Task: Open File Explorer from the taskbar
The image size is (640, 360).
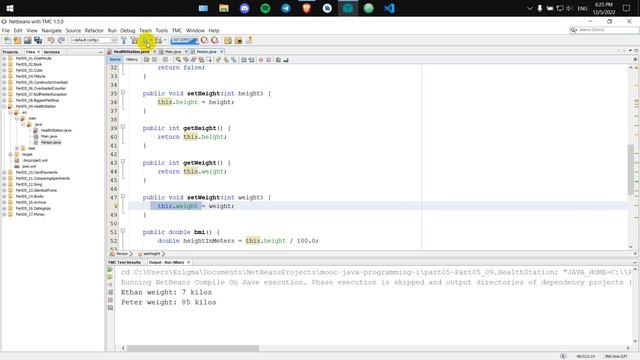Action: [224, 8]
